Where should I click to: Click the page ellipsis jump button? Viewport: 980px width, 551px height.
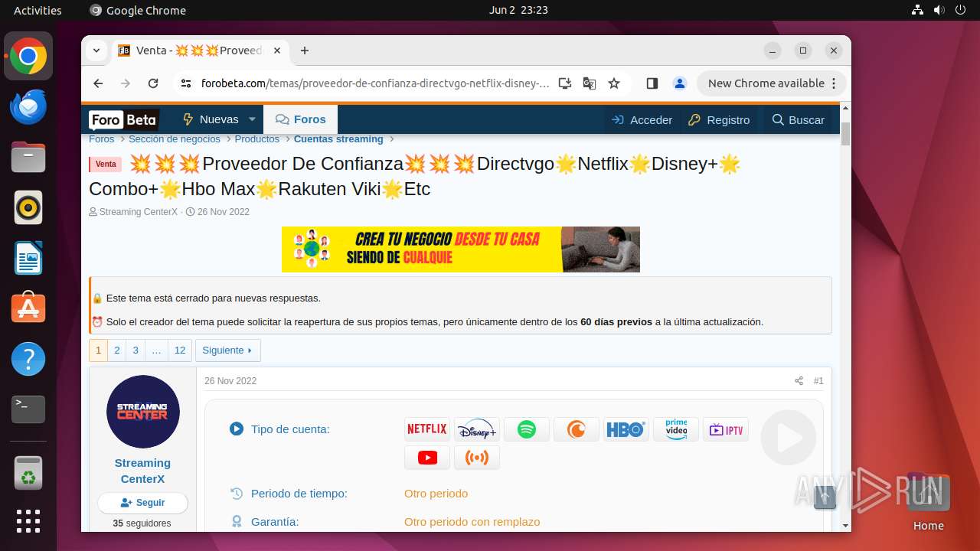click(156, 350)
